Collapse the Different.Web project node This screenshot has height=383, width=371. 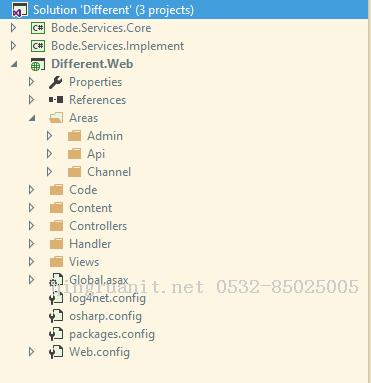point(14,64)
